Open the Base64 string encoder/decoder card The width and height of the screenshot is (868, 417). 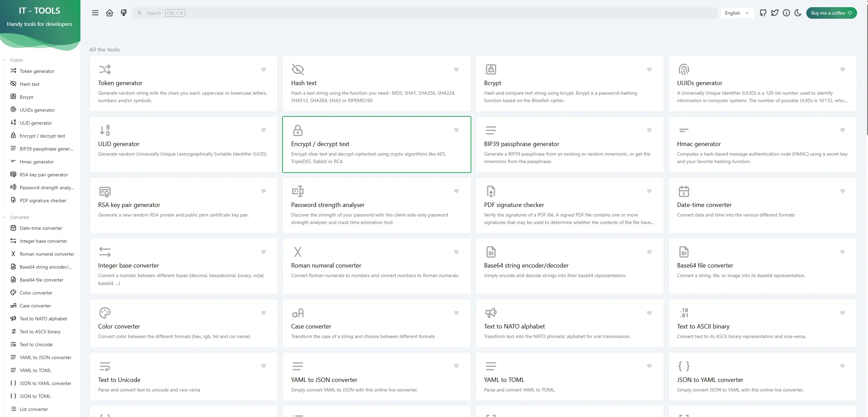569,266
